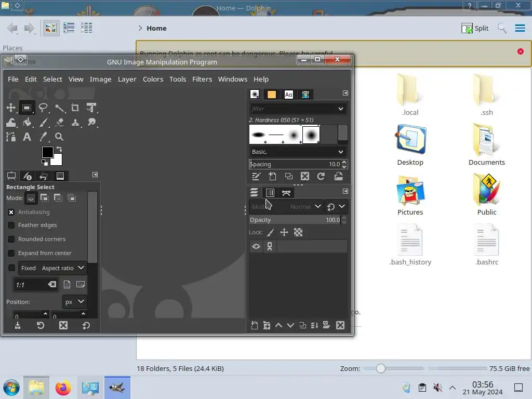This screenshot has width=532, height=399.
Task: Open the Documents folder in Dolphin
Action: point(486,145)
